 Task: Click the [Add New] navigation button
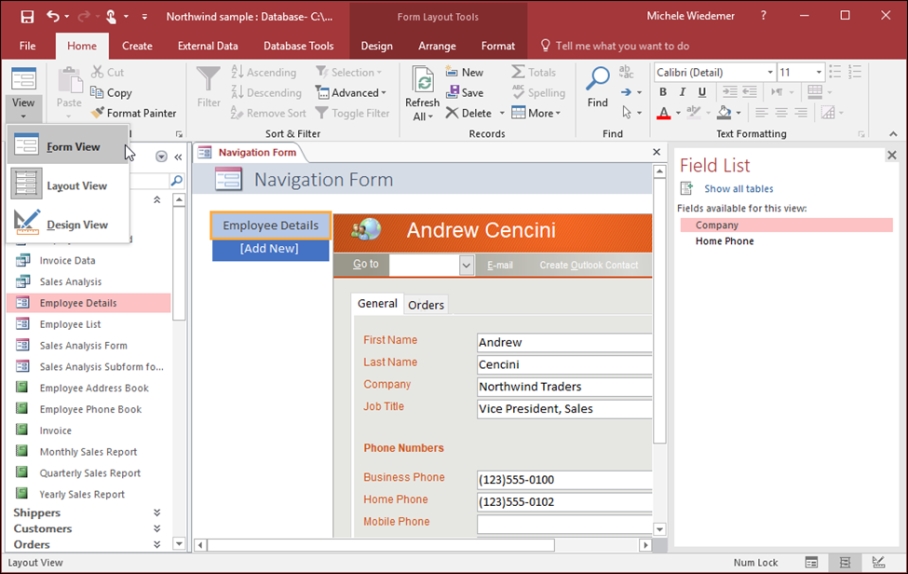tap(270, 249)
